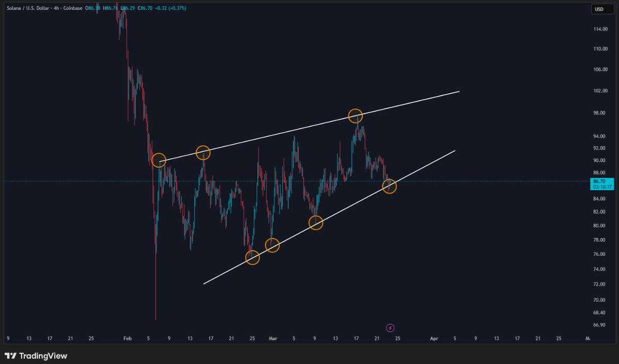Screen dimensions: 619x364
Task: Click the Apr label on the time axis
Action: (434, 338)
